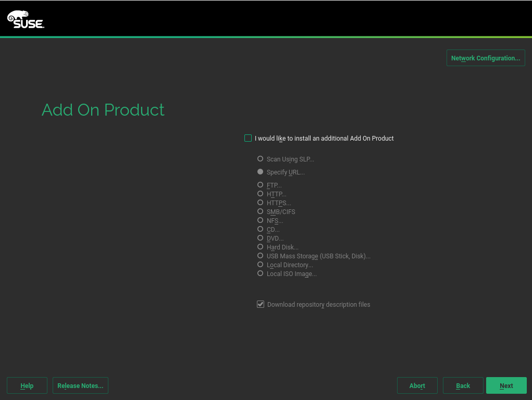
Task: Open Network Configuration settings
Action: click(x=485, y=58)
